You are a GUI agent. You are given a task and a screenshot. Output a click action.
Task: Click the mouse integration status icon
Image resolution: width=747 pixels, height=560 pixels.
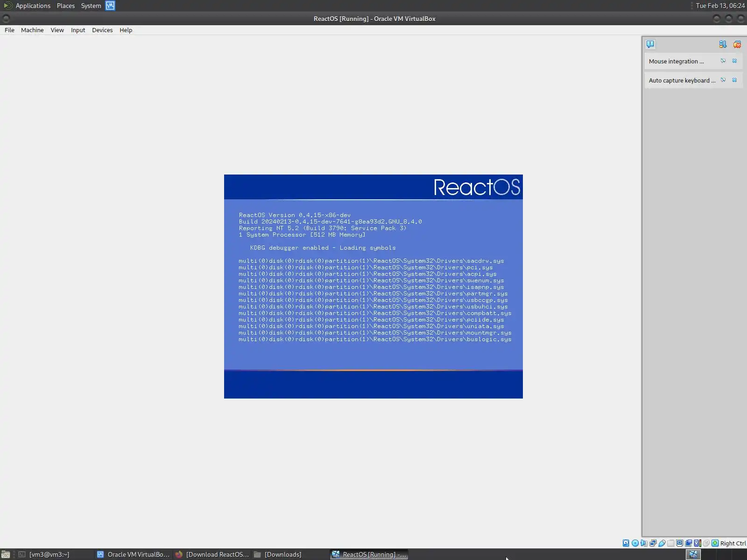[x=706, y=543]
